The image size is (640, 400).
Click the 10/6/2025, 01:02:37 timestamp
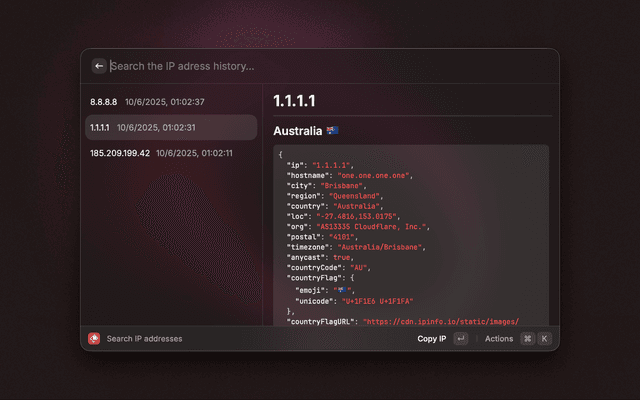(x=165, y=102)
